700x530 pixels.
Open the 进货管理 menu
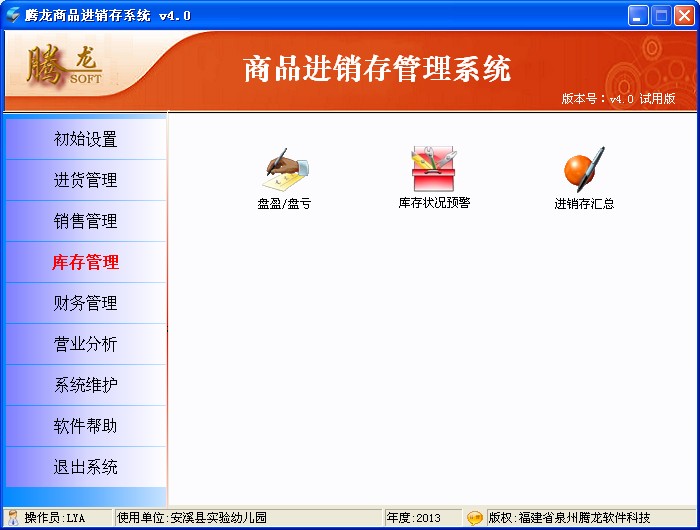click(x=86, y=180)
